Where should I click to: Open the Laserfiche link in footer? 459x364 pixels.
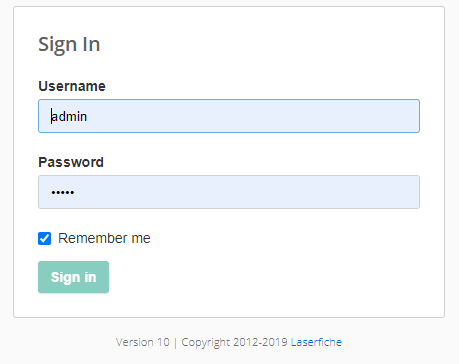click(x=316, y=342)
